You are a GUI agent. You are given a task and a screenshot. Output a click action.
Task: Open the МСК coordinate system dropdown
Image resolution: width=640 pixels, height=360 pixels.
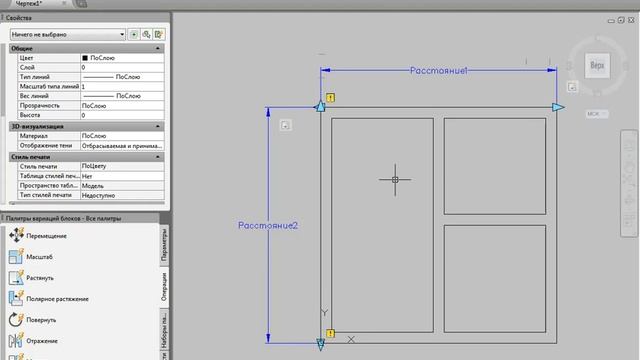click(x=597, y=114)
